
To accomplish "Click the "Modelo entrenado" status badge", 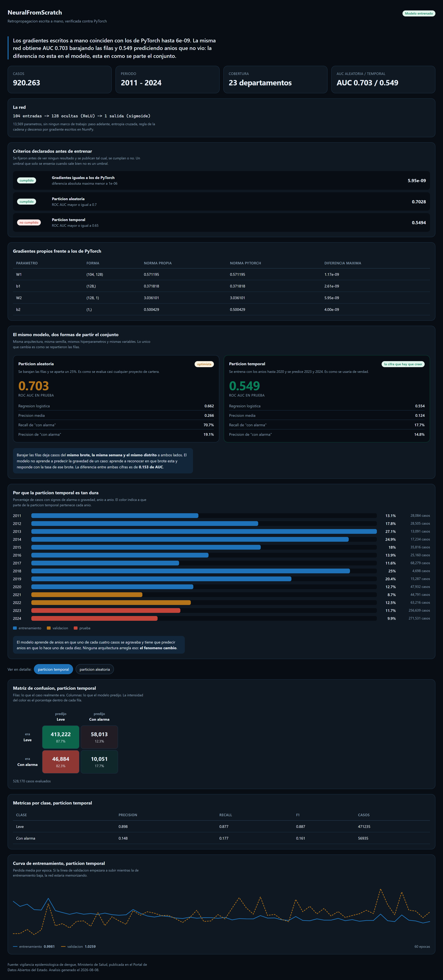I will tap(419, 13).
